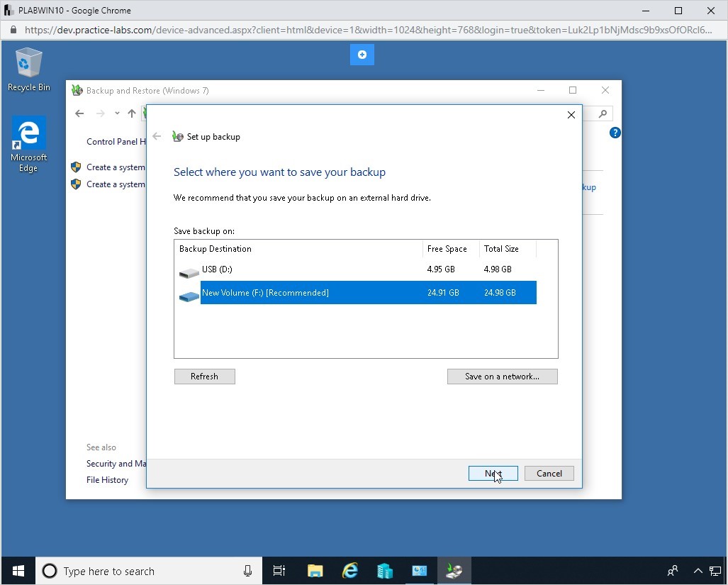Viewport: 728px width, 585px height.
Task: Open the File History link
Action: point(107,480)
